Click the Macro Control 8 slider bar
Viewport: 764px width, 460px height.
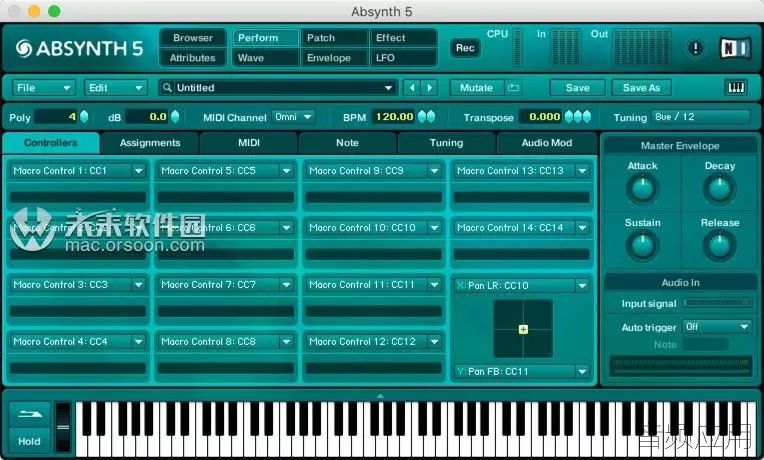[226, 368]
